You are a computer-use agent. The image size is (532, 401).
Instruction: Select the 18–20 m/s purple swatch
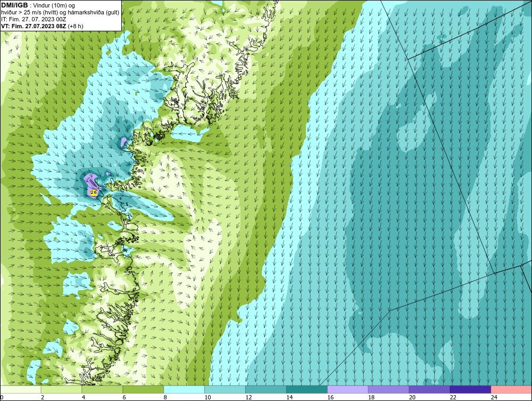388,389
